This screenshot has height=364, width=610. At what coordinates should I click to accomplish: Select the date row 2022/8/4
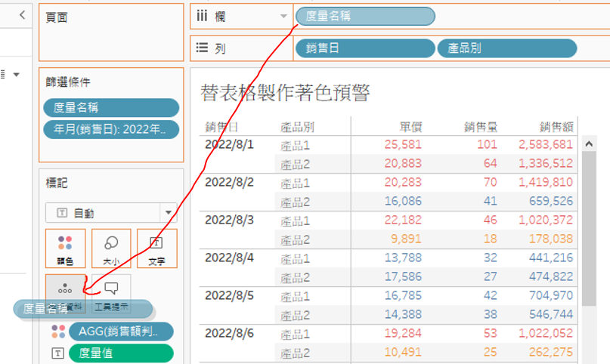pos(229,258)
